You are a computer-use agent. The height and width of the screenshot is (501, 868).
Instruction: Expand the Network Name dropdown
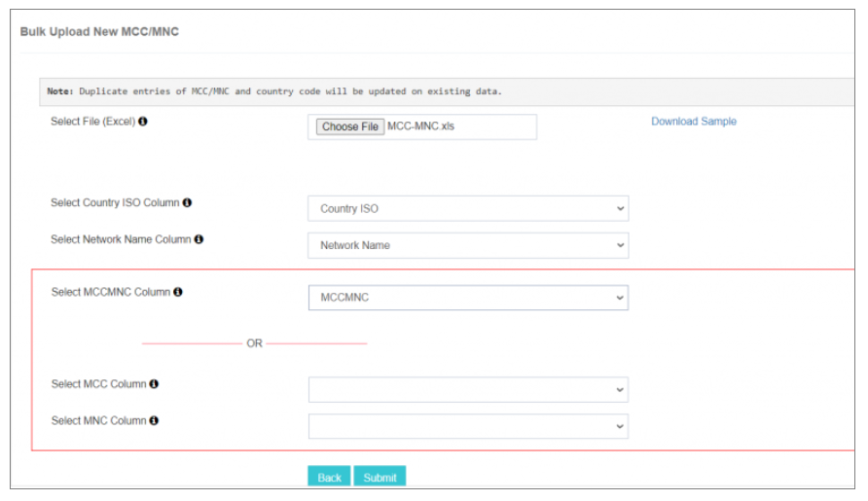pyautogui.click(x=468, y=245)
